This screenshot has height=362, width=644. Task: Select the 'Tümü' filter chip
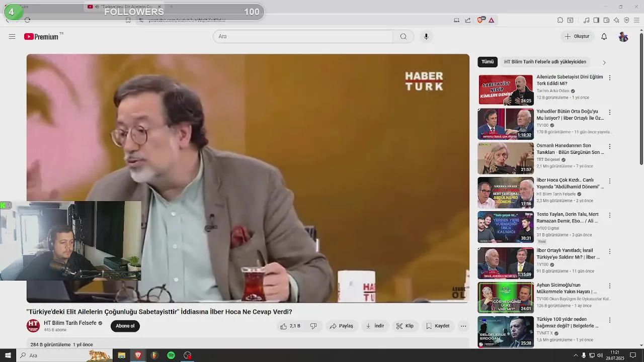click(x=488, y=62)
